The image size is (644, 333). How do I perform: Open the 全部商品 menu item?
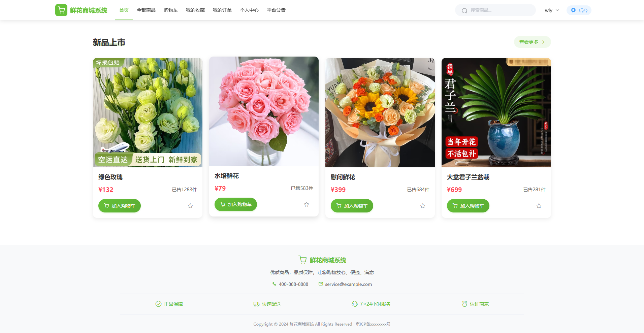(x=146, y=10)
